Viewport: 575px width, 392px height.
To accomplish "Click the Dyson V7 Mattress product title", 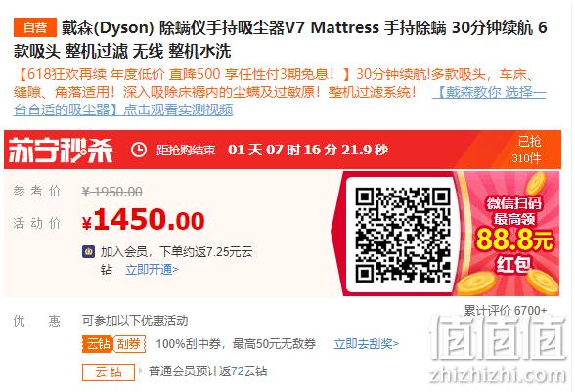I will click(280, 39).
